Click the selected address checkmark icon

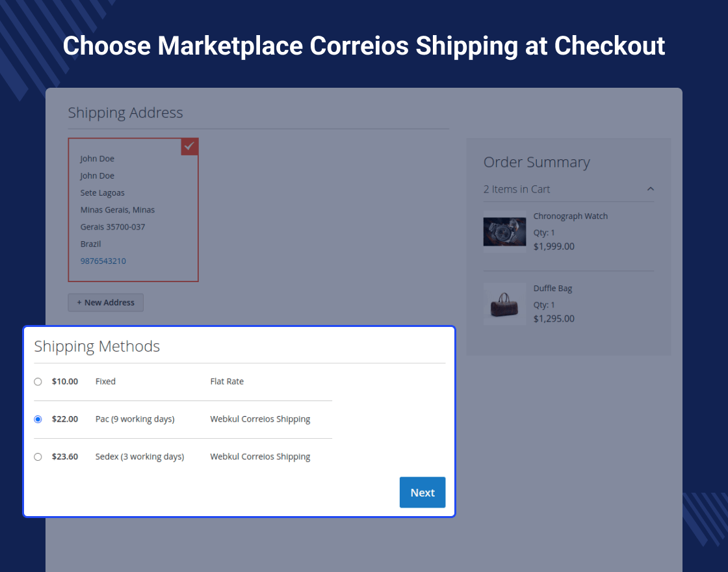(189, 146)
